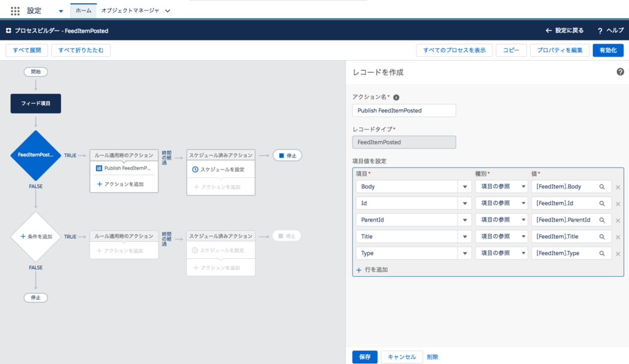Click the 削除 link

(x=432, y=357)
